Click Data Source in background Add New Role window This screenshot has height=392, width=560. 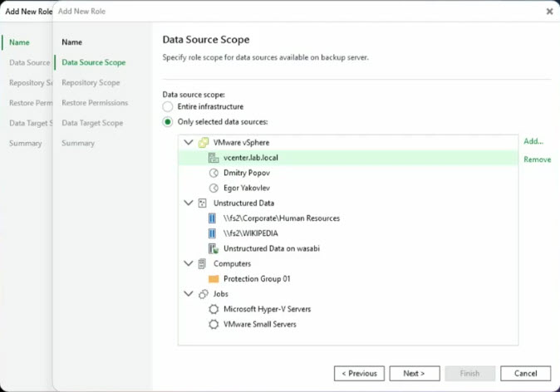click(x=30, y=63)
